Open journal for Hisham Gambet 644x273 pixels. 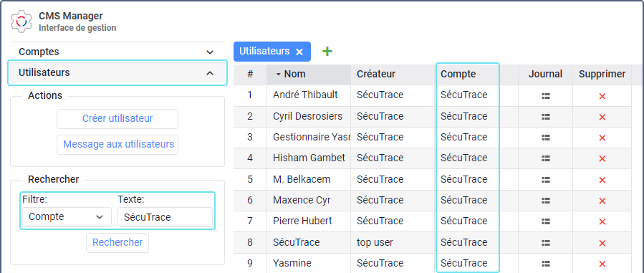tap(545, 158)
